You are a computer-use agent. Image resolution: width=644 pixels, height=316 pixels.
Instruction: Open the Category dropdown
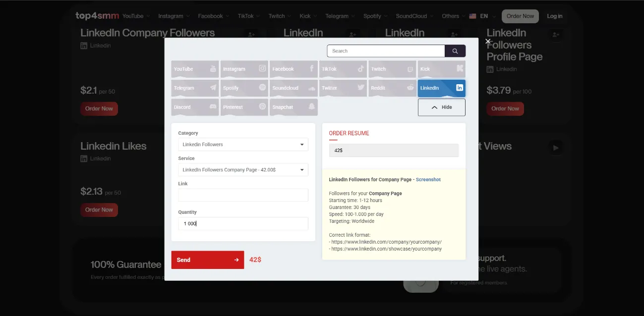[x=243, y=145]
